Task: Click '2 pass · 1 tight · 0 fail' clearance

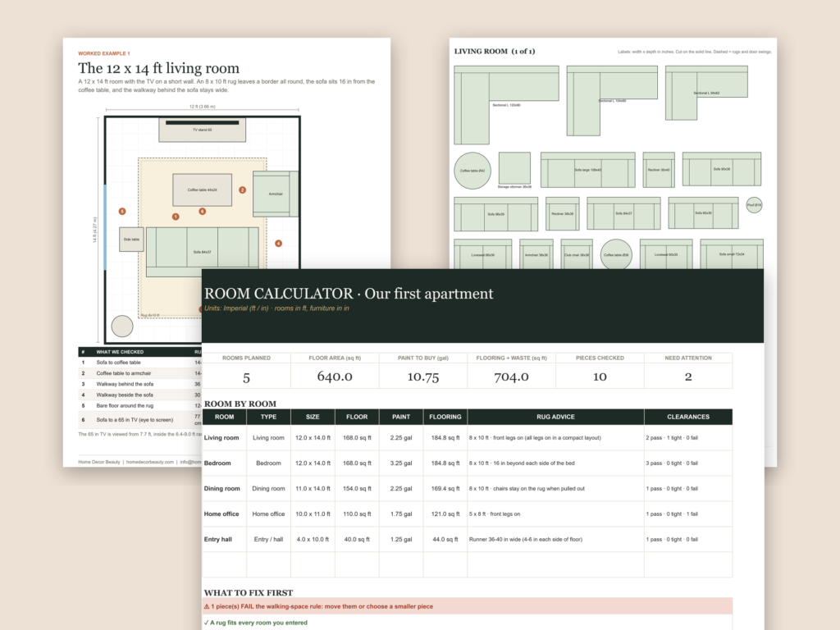Action: click(x=672, y=438)
